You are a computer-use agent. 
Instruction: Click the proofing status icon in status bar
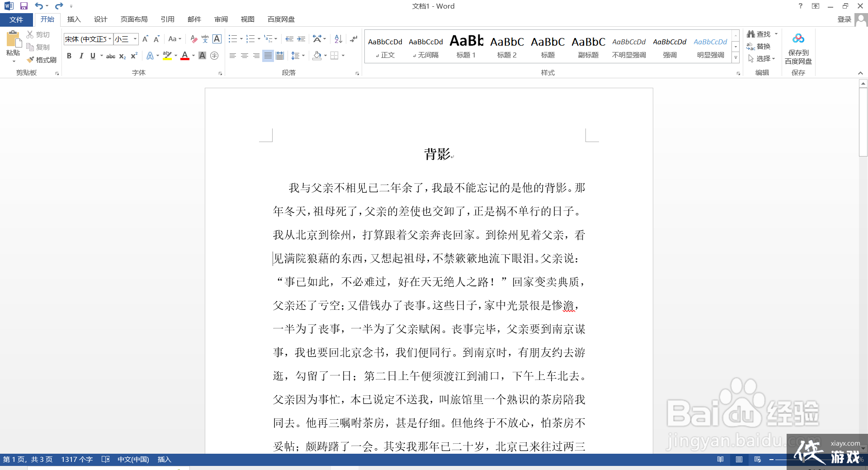pyautogui.click(x=106, y=459)
